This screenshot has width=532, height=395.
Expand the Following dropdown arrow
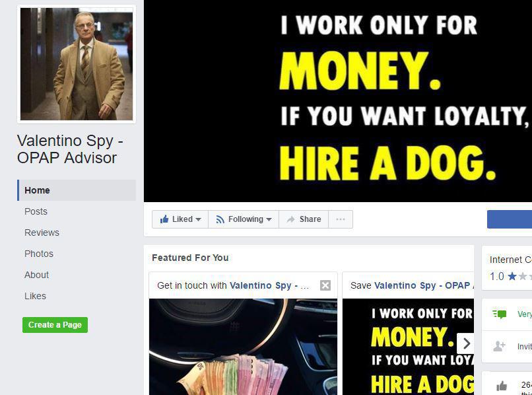point(269,219)
